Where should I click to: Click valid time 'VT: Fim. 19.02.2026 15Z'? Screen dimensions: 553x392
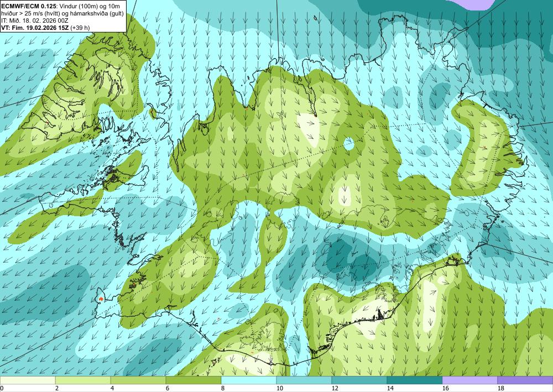coord(35,28)
